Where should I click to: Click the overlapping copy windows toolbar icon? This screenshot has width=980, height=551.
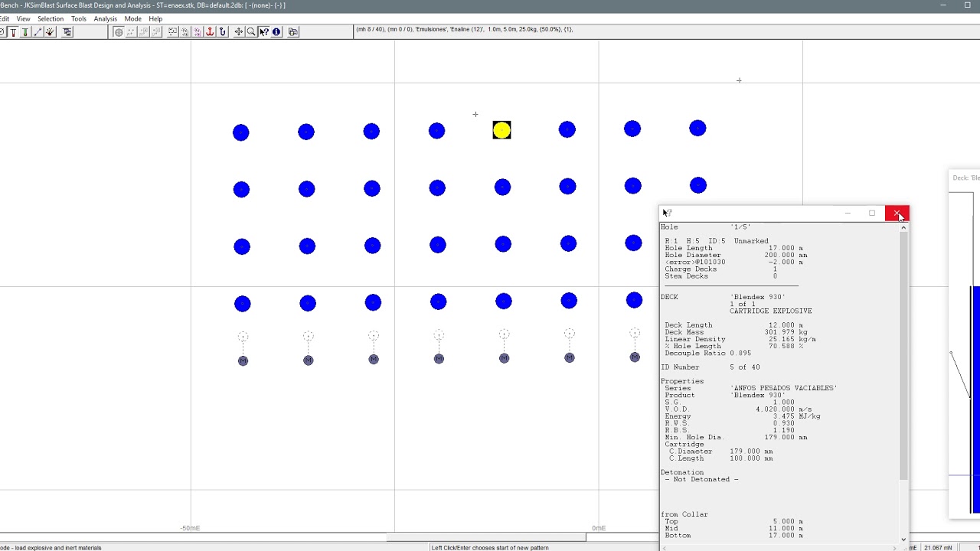[x=293, y=32]
